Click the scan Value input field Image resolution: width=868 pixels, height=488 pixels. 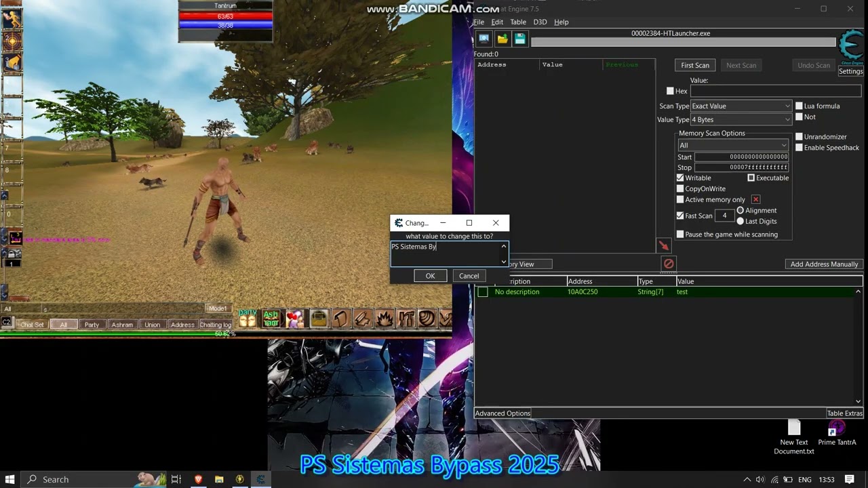tap(775, 91)
